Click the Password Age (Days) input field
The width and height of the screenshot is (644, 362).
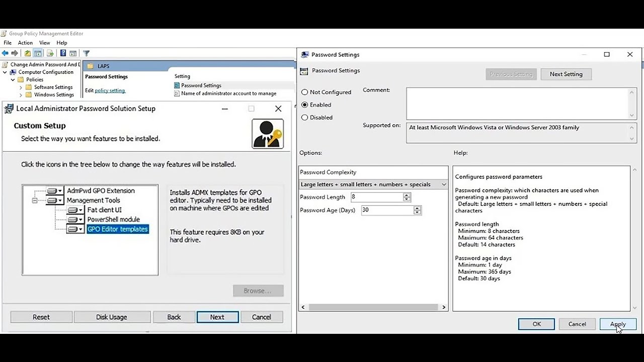pyautogui.click(x=387, y=210)
